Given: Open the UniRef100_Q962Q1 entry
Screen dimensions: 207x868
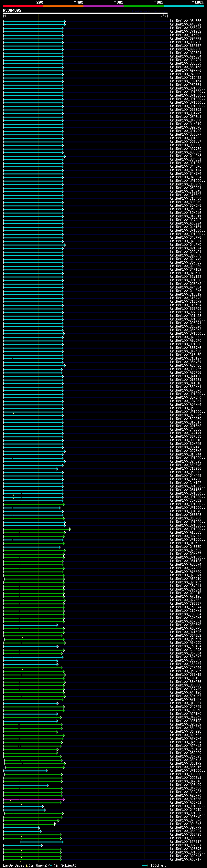Looking at the screenshot, I should click(x=186, y=323).
